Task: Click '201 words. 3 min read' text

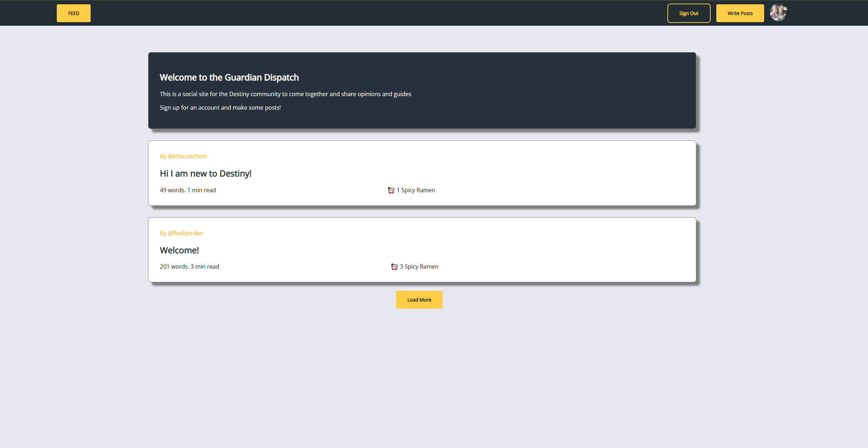Action: point(190,267)
